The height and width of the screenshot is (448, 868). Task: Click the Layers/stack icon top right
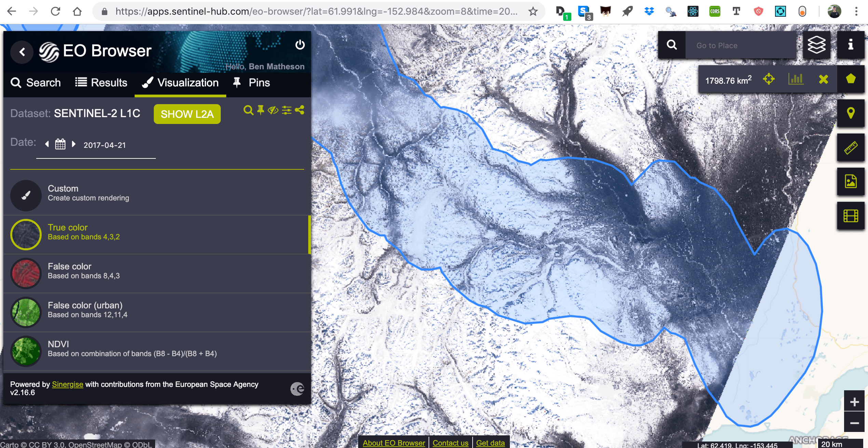pos(816,45)
